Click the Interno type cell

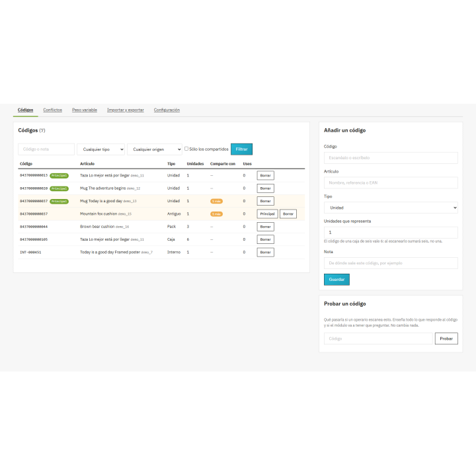tap(174, 252)
